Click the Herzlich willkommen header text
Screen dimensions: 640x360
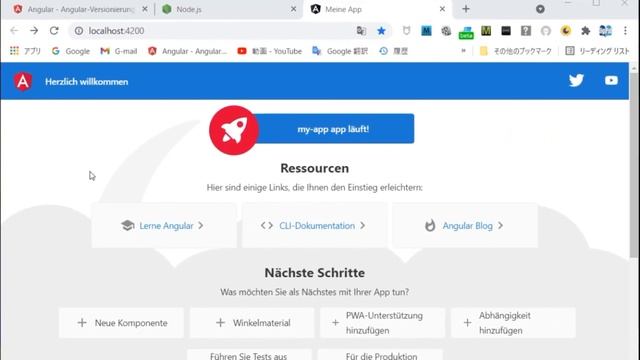87,82
